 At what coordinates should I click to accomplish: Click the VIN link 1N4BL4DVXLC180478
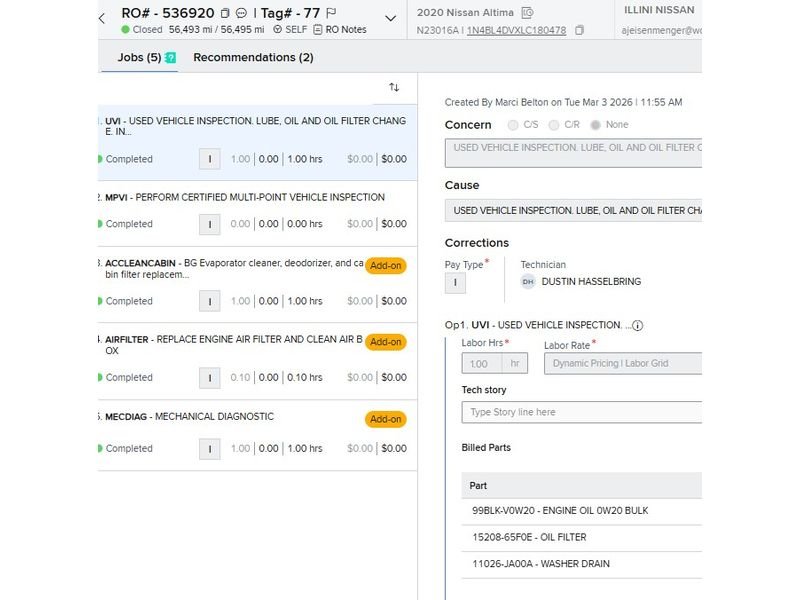516,30
